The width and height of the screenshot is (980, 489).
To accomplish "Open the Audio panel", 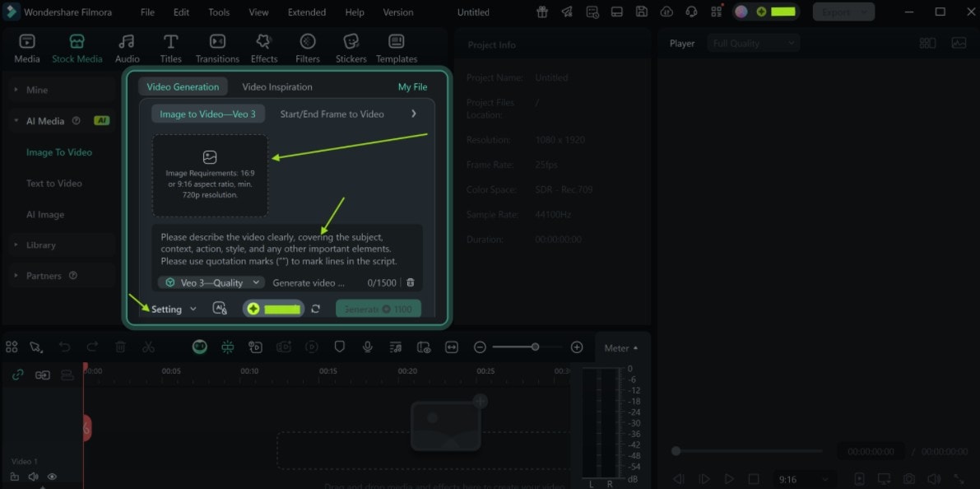I will click(127, 47).
